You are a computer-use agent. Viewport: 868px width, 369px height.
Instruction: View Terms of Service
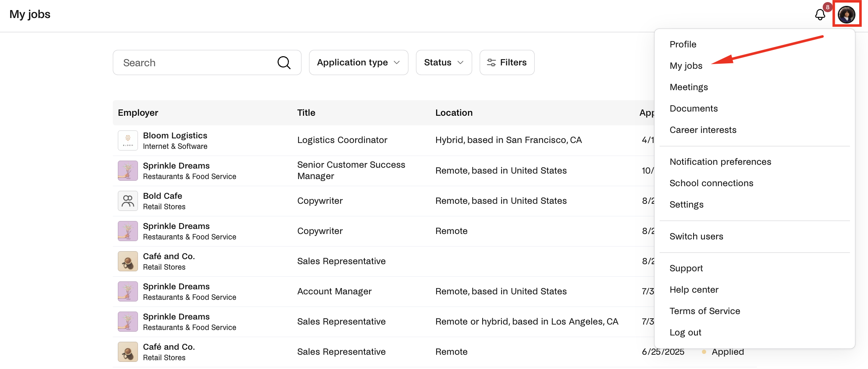click(x=704, y=311)
